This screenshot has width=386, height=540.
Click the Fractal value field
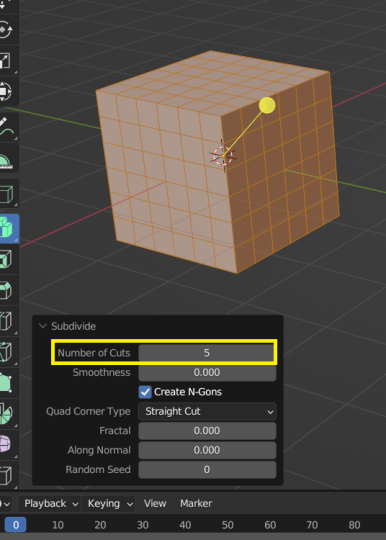207,430
